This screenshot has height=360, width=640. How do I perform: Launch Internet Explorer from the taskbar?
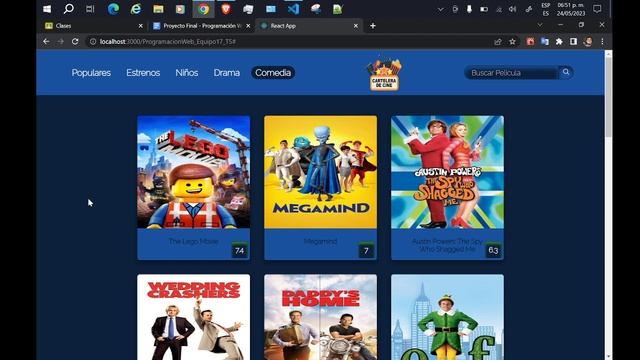136,9
